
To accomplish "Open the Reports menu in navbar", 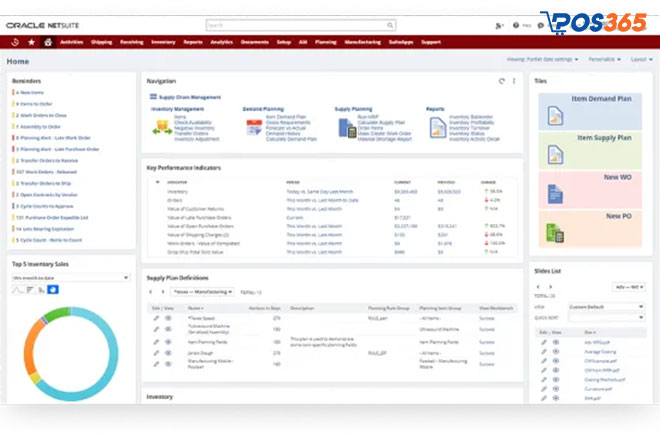I will coord(191,43).
